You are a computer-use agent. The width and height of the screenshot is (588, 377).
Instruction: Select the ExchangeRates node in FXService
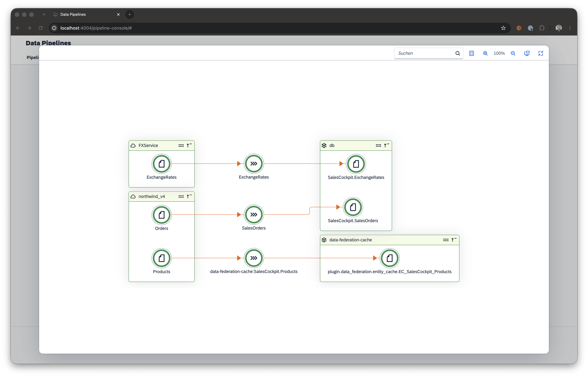tap(162, 163)
